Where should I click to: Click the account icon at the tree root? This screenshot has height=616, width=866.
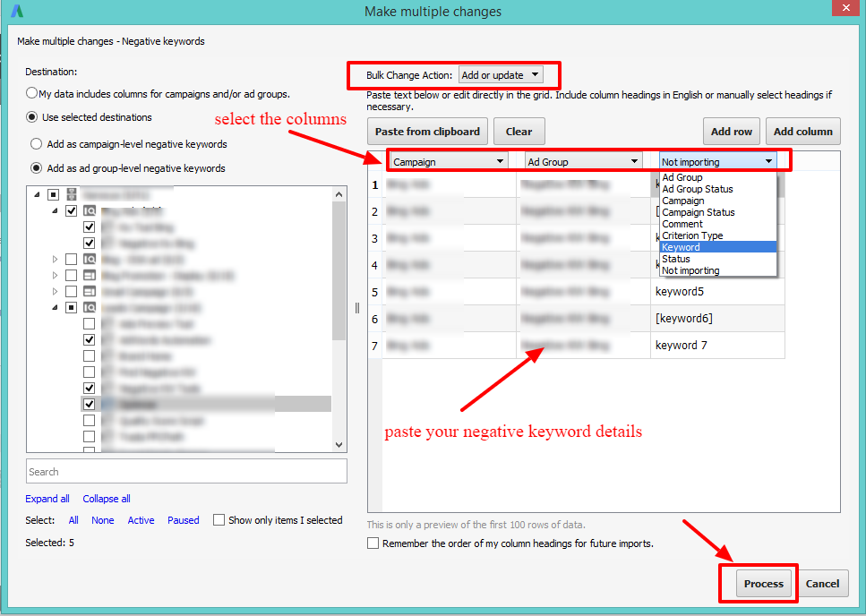(x=72, y=194)
